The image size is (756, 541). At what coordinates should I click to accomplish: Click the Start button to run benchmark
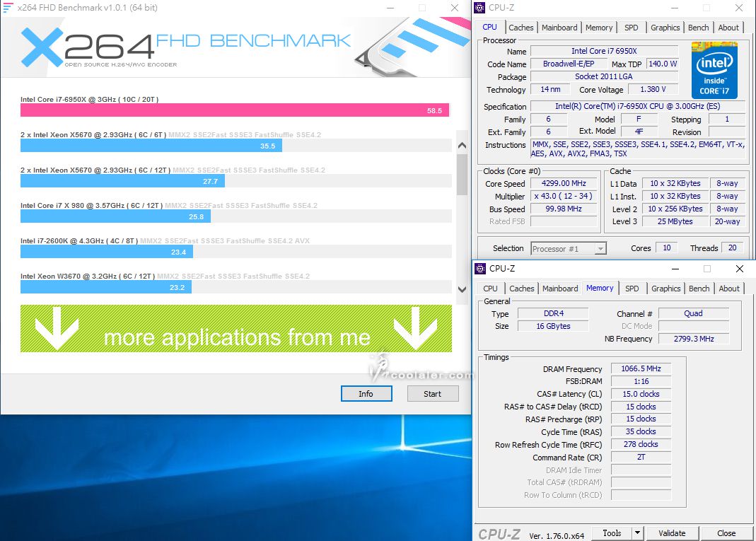pyautogui.click(x=433, y=394)
